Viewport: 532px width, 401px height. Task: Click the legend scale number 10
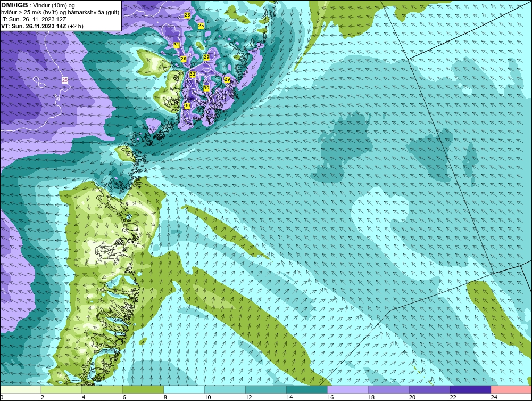point(207,397)
